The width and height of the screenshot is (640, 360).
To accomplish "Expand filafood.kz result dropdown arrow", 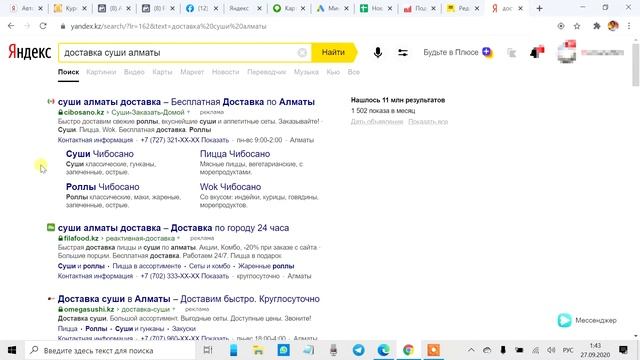I will (178, 238).
